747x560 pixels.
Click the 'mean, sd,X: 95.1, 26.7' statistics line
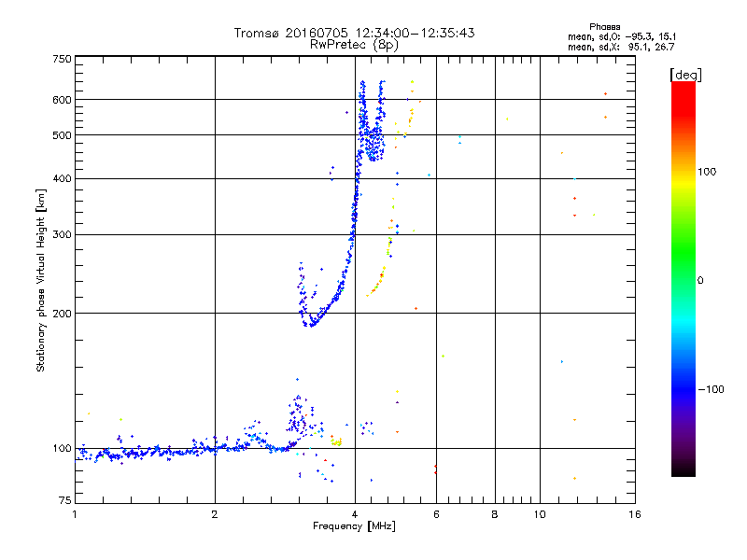tap(621, 48)
